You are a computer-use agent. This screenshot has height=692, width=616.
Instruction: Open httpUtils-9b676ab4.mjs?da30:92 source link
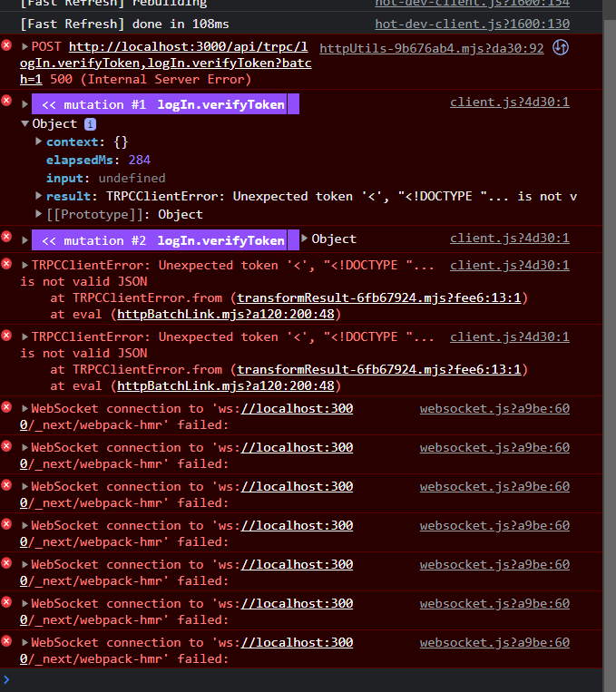tap(432, 48)
